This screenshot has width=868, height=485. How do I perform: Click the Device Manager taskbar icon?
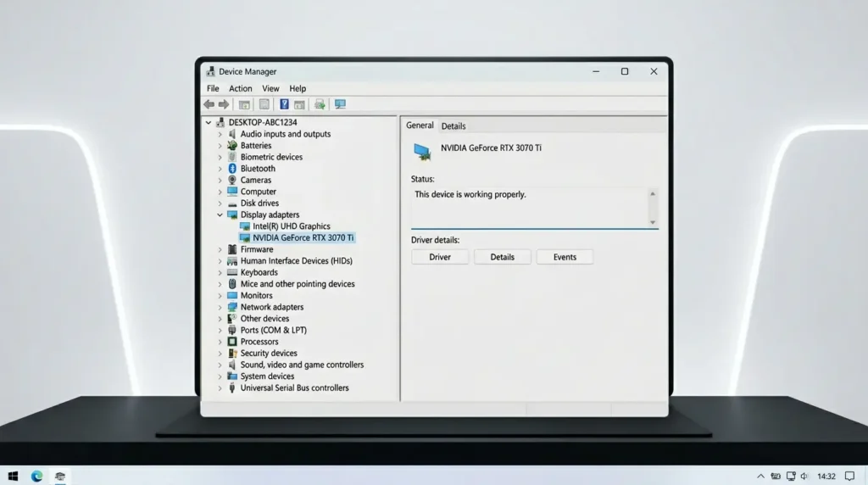point(60,477)
